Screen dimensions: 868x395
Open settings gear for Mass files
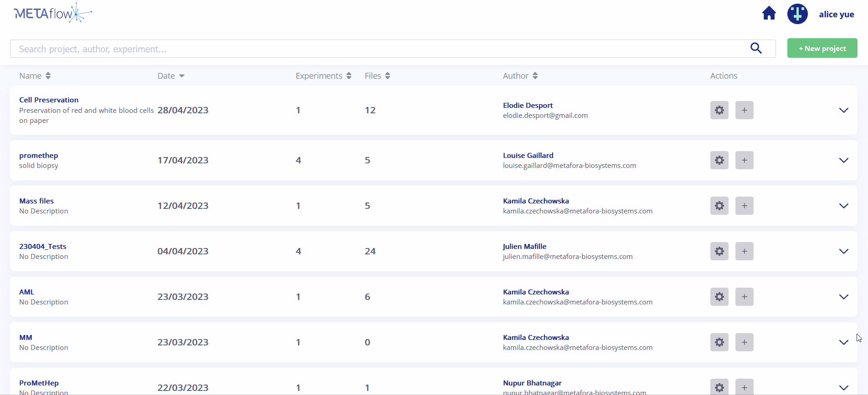(719, 206)
